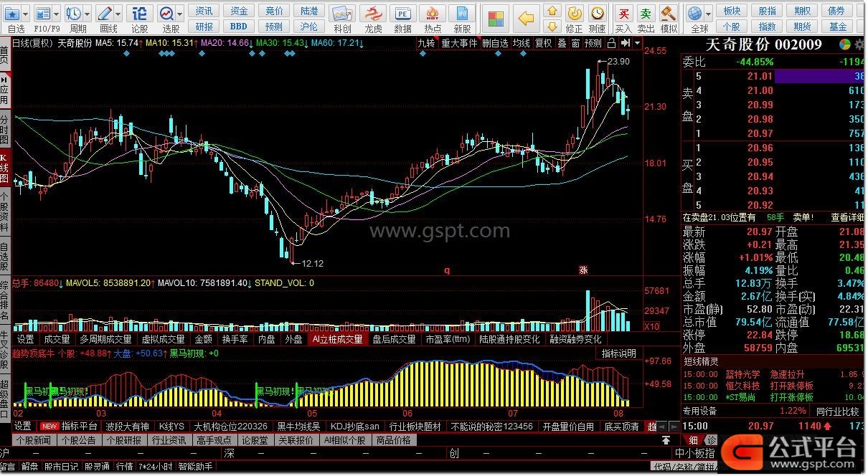The width and height of the screenshot is (868, 476).
Task: Click the collapse arrow icon above 细 tab
Action: 666,439
